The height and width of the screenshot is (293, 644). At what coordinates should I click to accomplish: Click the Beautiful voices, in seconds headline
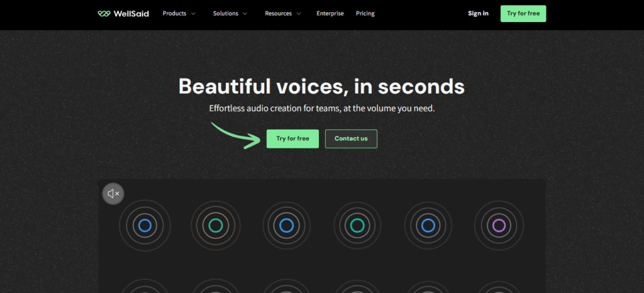[321, 86]
